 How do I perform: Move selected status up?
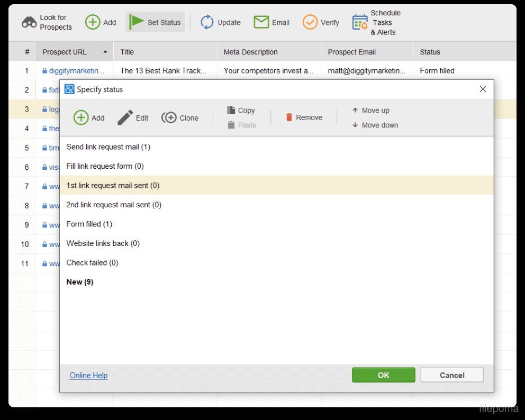click(x=370, y=110)
